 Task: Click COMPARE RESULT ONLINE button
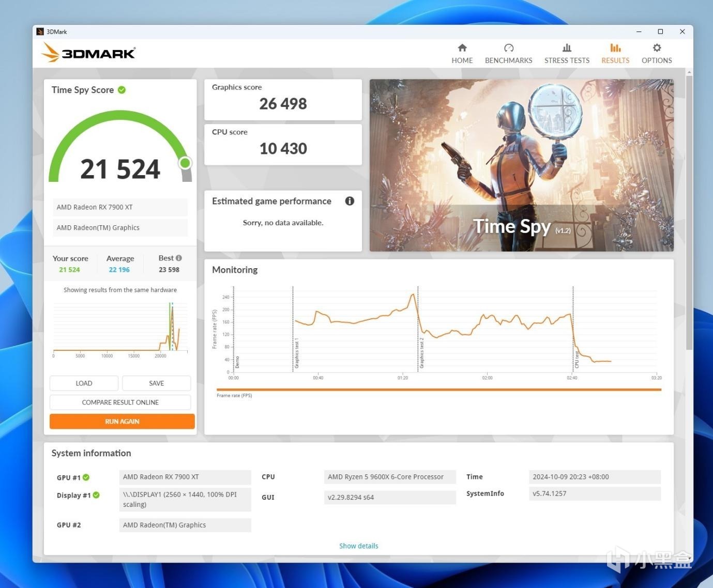(x=120, y=403)
